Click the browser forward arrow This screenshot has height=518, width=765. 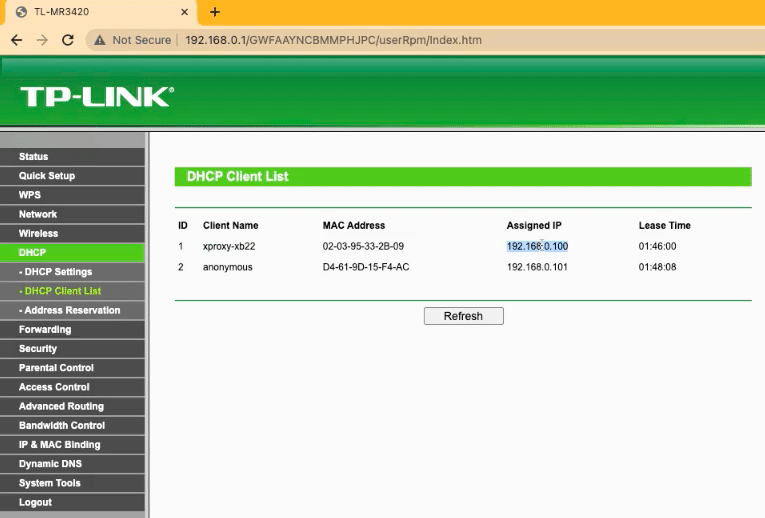point(42,40)
